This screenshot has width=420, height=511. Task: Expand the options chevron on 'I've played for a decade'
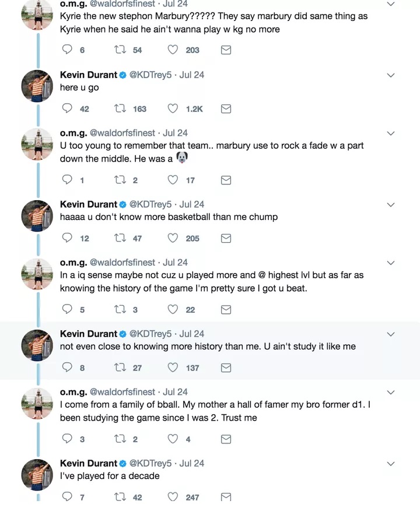click(x=391, y=464)
